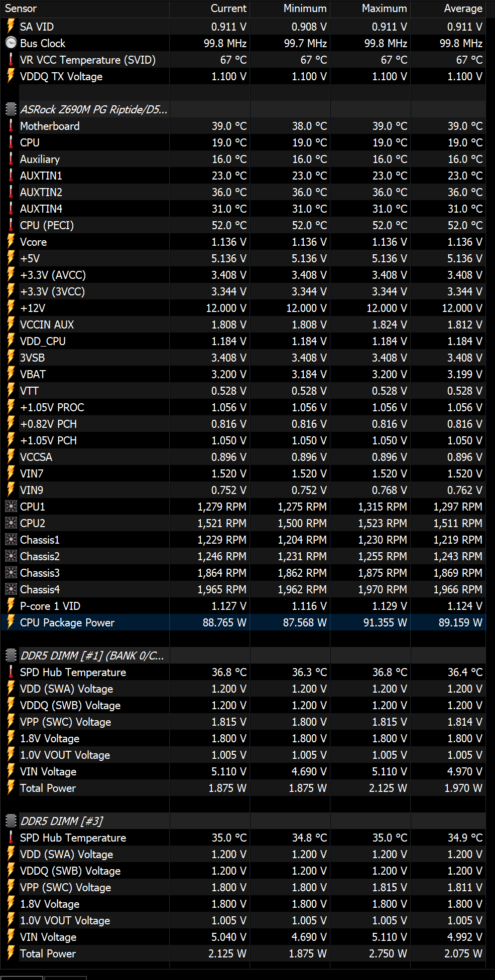Collapse the DDR5 DIMM [#3] sensor group
Image resolution: width=495 pixels, height=980 pixels.
point(61,821)
